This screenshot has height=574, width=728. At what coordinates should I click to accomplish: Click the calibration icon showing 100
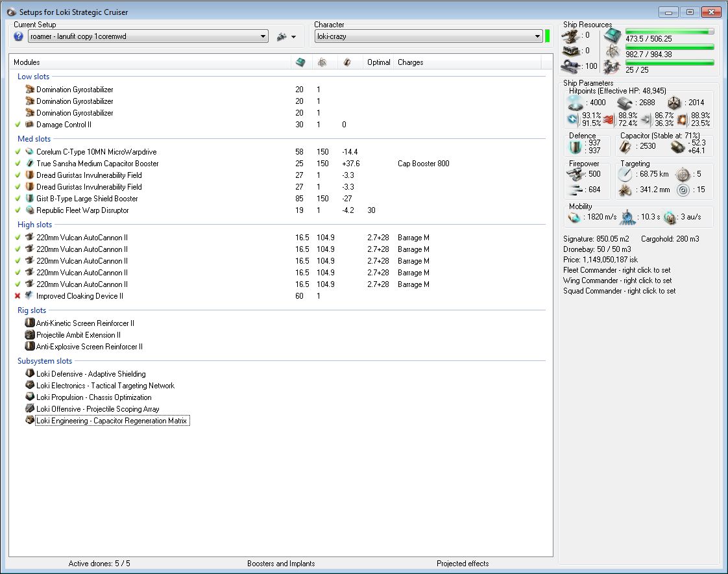point(570,66)
